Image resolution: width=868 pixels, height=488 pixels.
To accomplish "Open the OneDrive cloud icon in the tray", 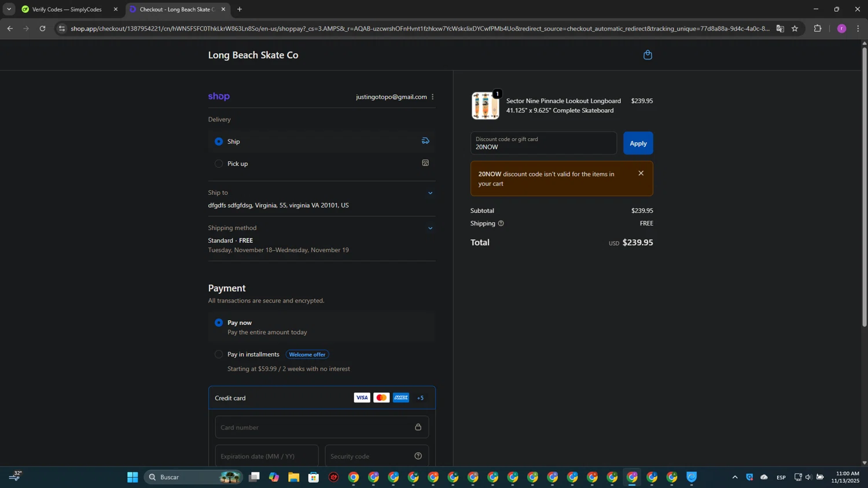I will pos(764,477).
